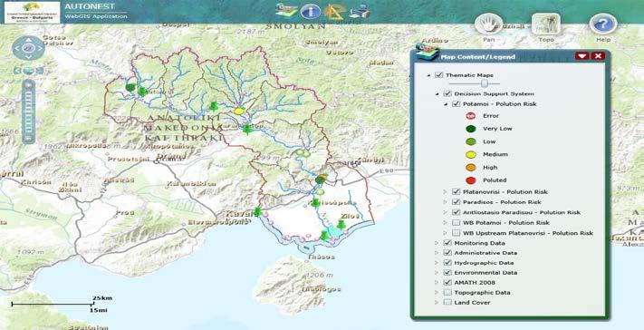Click the yellow Medium risk marker on map
This screenshot has height=330, width=644.
[x=239, y=111]
